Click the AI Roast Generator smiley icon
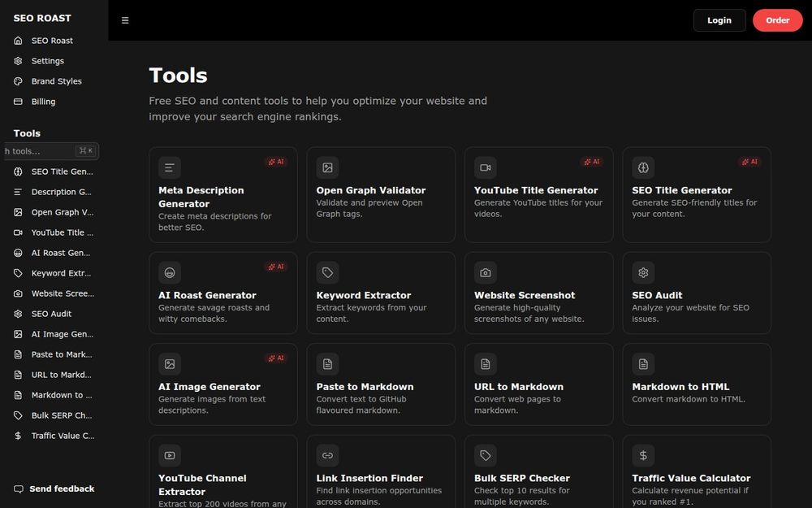Viewport: 812px width, 508px height. tap(170, 272)
